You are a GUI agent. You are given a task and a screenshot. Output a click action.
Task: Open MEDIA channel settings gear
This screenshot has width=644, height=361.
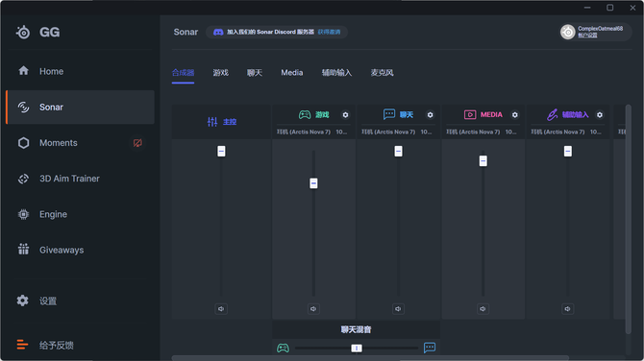click(x=514, y=115)
